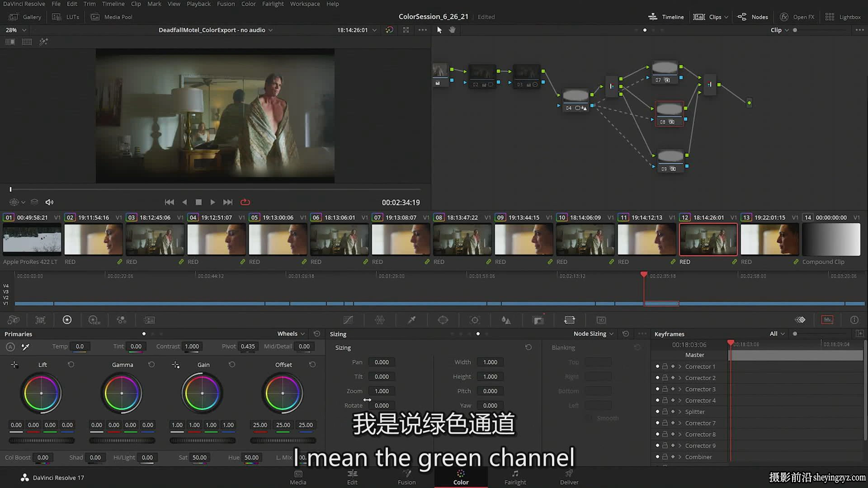The image size is (868, 488).
Task: Click the viewer scrubber bar
Action: click(x=215, y=189)
